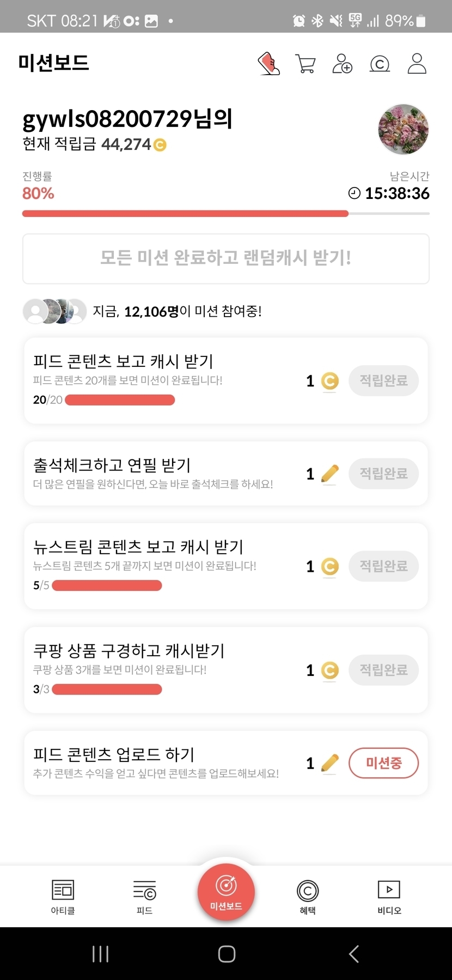Viewport: 452px width, 980px height.
Task: Tap the Android recent apps button
Action: tap(101, 954)
